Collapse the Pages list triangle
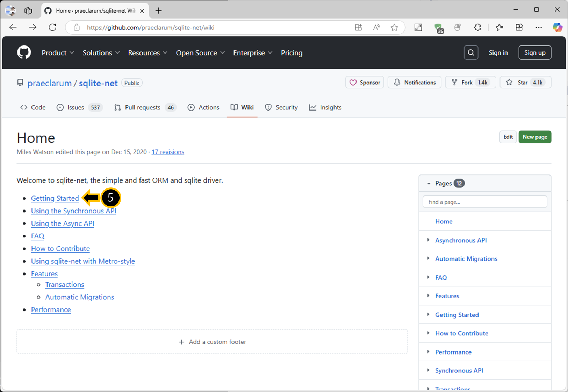Image resolution: width=568 pixels, height=392 pixels. click(x=429, y=183)
